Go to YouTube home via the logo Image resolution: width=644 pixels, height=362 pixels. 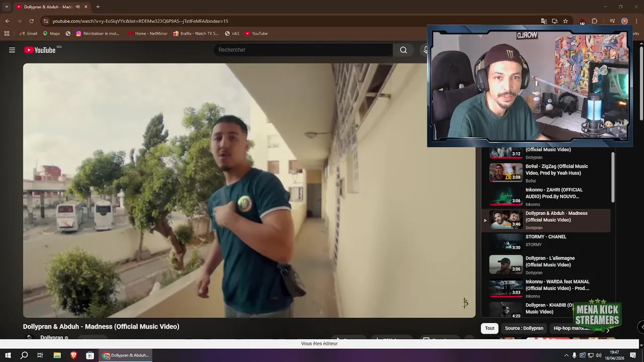point(40,50)
